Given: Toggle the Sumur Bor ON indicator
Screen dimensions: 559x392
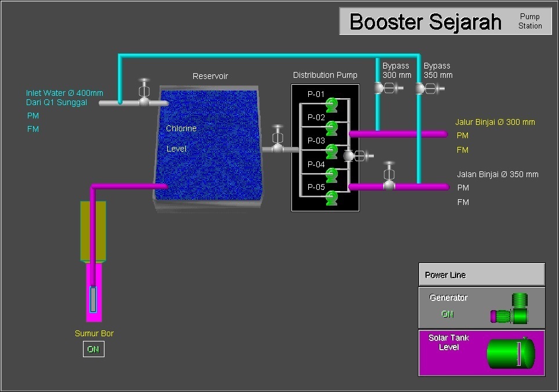Looking at the screenshot, I should tap(93, 349).
